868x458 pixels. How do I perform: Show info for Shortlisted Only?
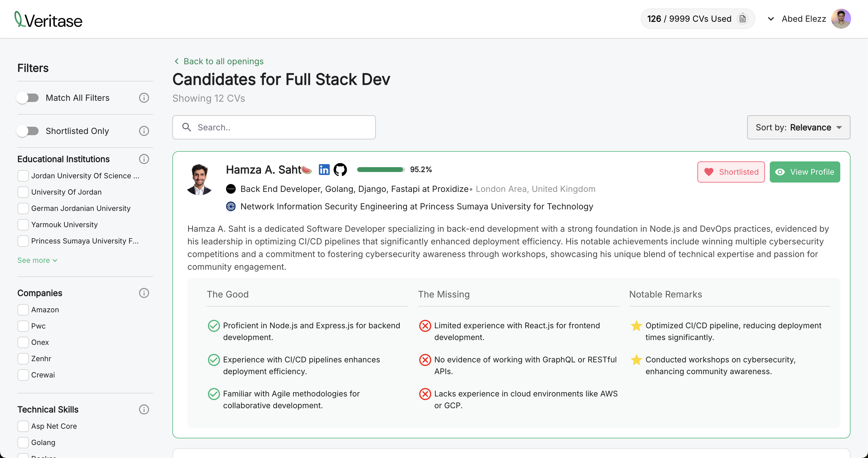(144, 131)
